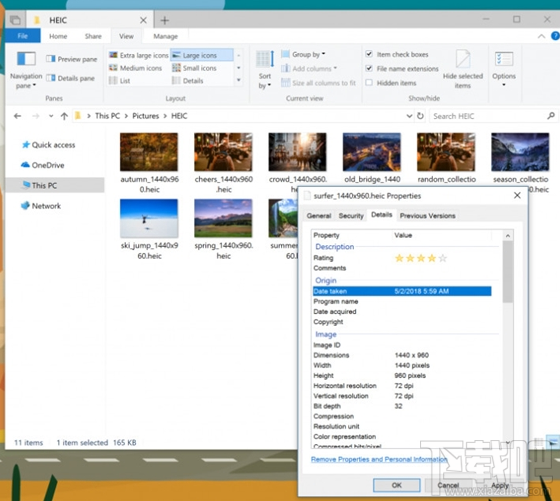Open folder Options
Image resolution: width=560 pixels, height=501 pixels.
click(x=504, y=69)
